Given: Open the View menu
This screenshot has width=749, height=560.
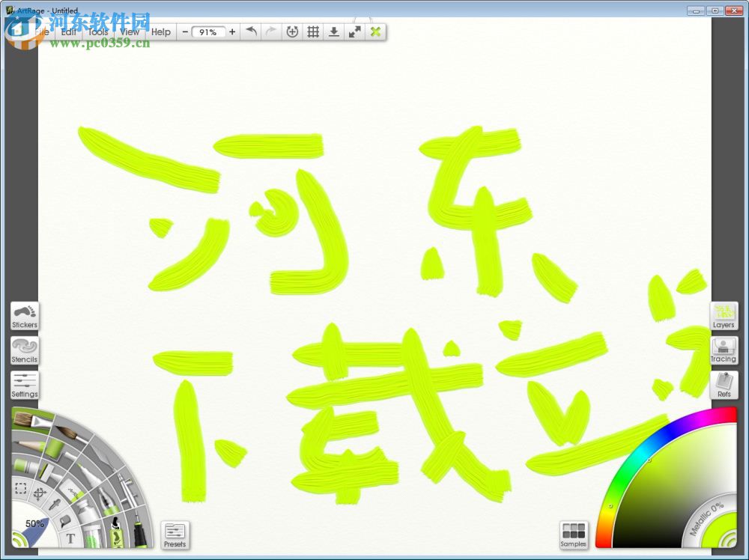Looking at the screenshot, I should pyautogui.click(x=128, y=31).
